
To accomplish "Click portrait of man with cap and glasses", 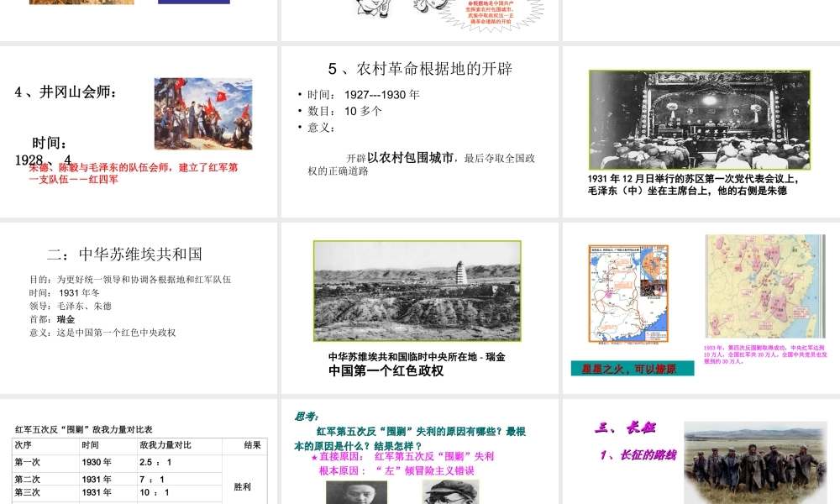I will point(450,492).
